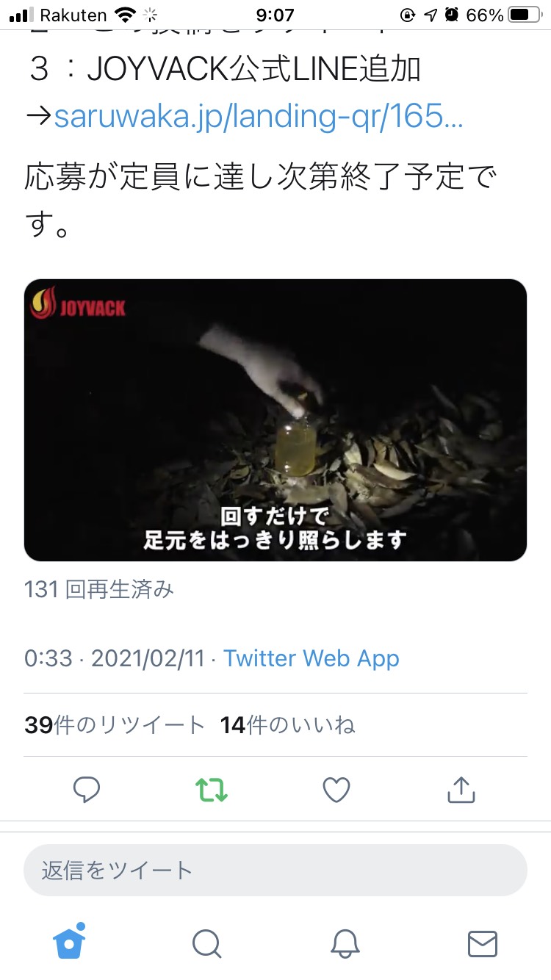The width and height of the screenshot is (551, 980).
Task: Like the tweet with heart icon
Action: point(336,790)
